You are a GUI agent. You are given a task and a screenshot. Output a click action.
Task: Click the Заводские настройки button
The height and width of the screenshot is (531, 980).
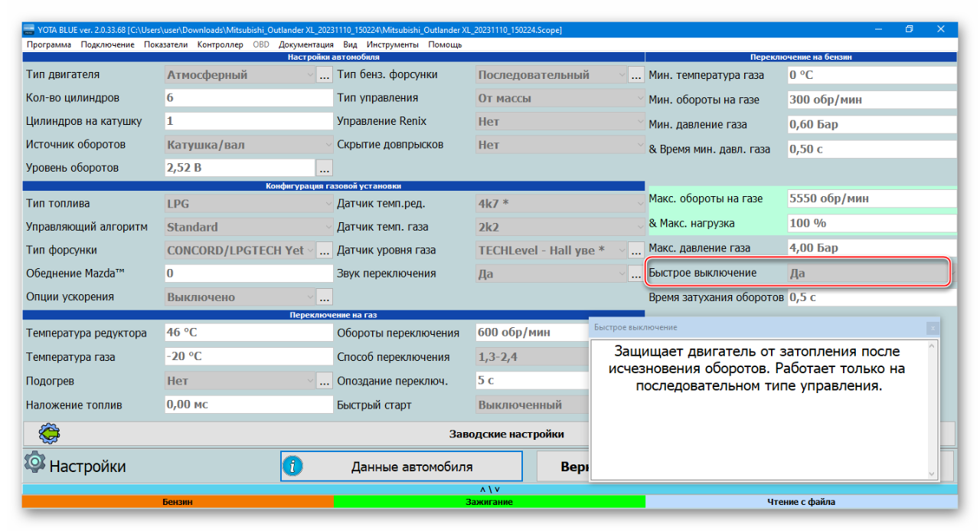(506, 434)
